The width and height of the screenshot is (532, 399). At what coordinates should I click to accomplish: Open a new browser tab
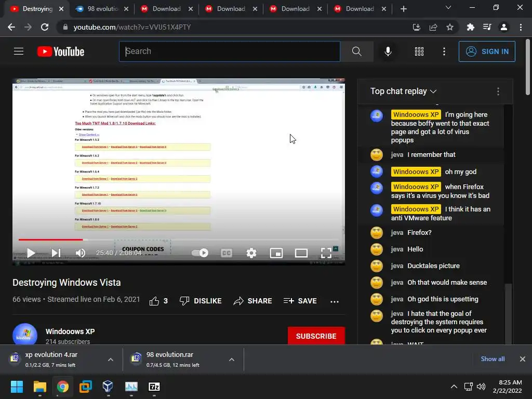tap(403, 9)
